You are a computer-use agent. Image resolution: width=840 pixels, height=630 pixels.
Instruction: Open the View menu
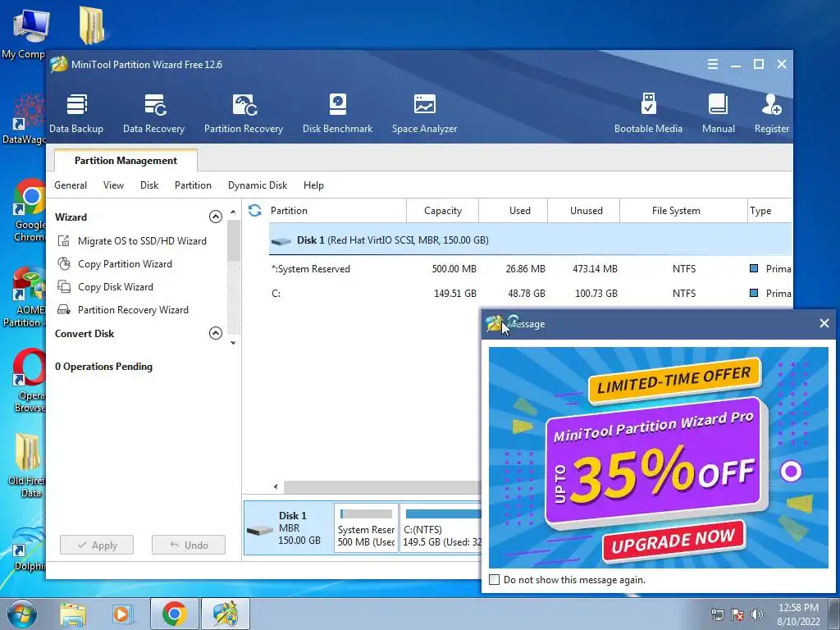click(x=113, y=185)
